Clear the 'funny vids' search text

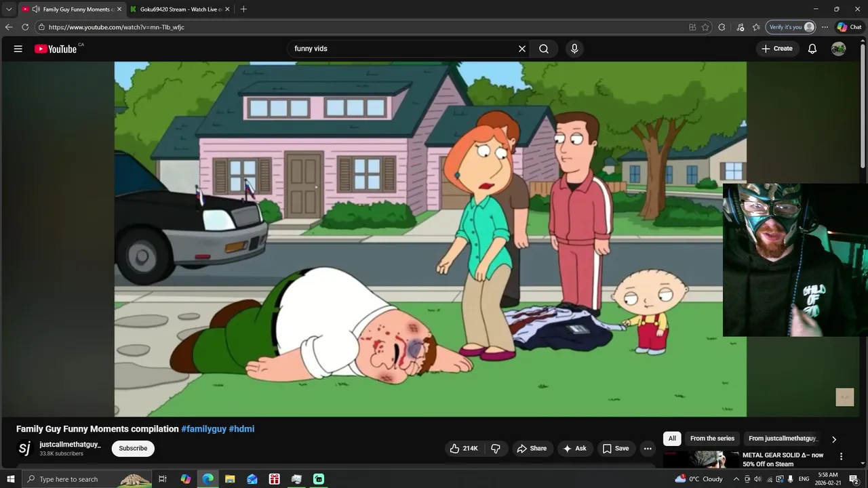522,49
